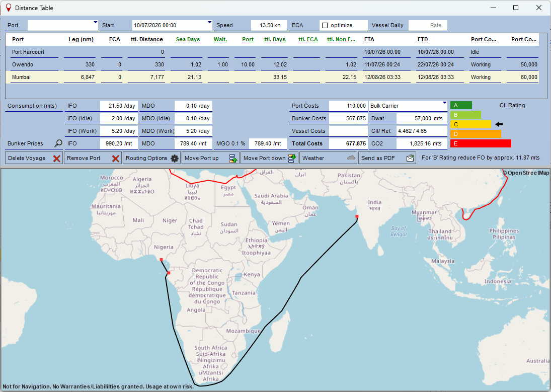Viewport: 551px width, 392px height.
Task: Click the IFO price 990.20 /mt field
Action: (119, 143)
